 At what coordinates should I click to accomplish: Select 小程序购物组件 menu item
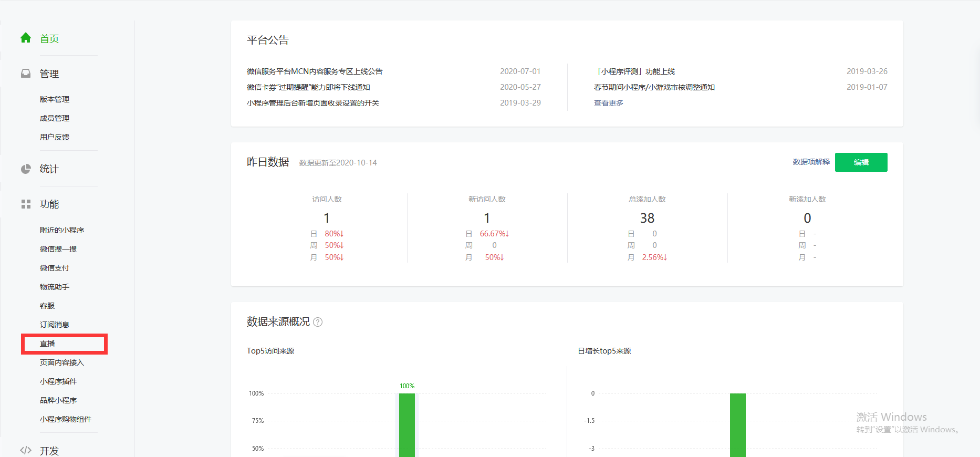point(66,419)
